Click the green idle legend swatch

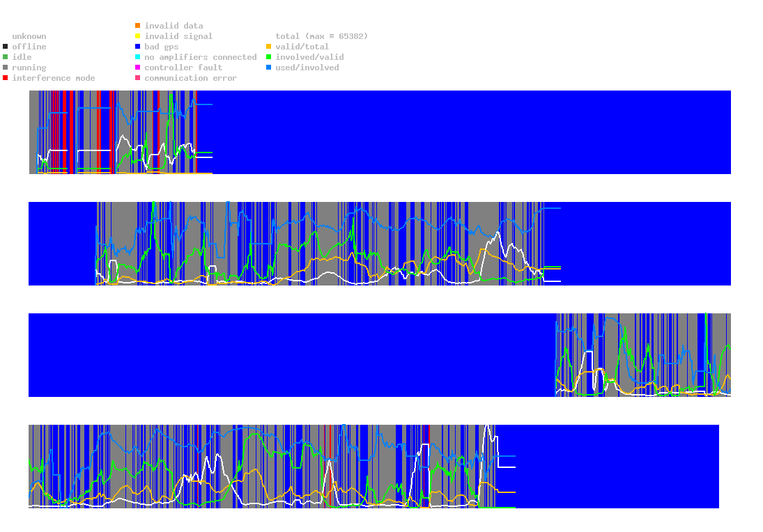[6, 57]
